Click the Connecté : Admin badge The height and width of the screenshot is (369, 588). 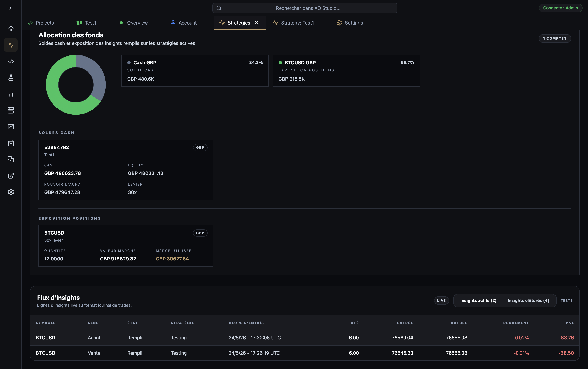560,8
